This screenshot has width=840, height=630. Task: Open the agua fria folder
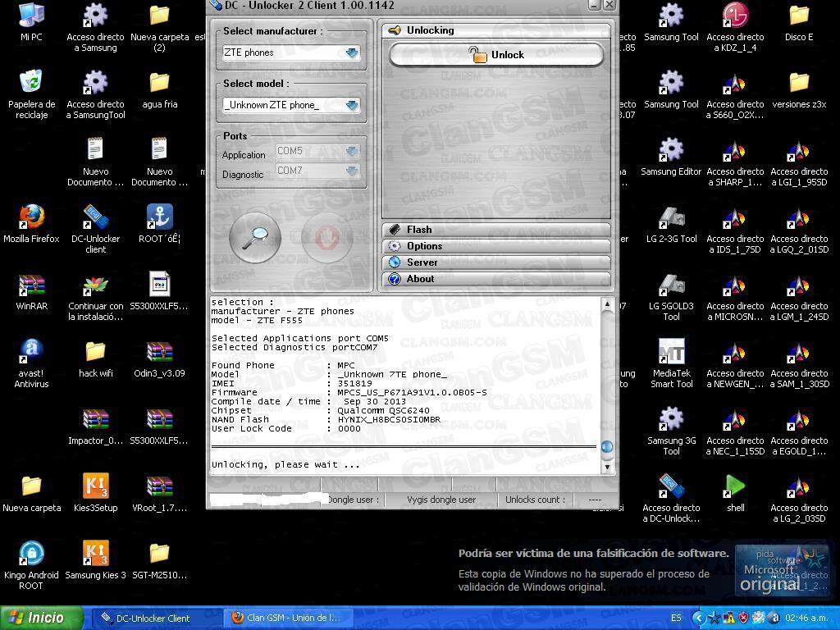(160, 89)
